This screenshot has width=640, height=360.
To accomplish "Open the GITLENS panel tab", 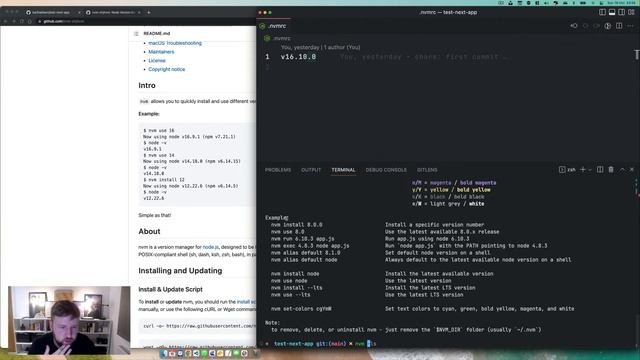I will pos(427,170).
